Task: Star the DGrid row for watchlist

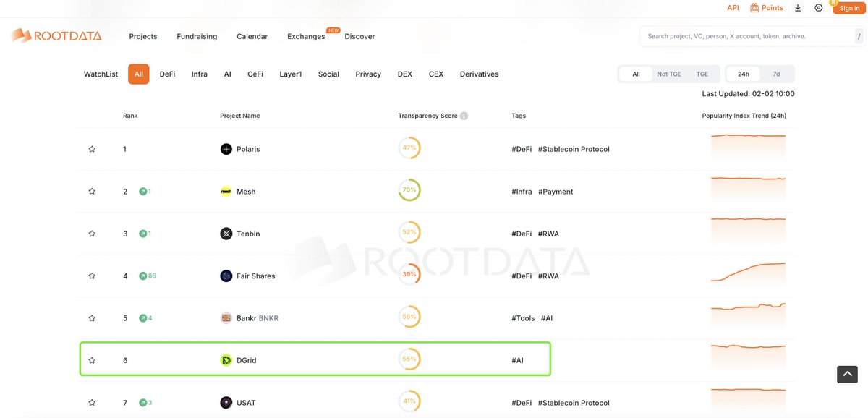Action: coord(92,360)
